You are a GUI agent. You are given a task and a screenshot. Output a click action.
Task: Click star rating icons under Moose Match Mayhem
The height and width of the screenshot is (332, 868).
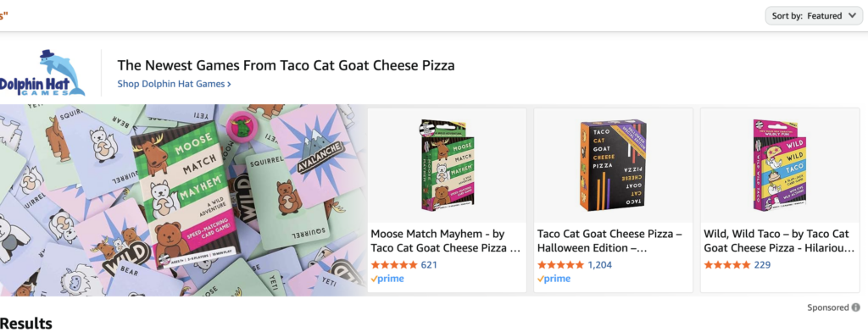pos(394,265)
